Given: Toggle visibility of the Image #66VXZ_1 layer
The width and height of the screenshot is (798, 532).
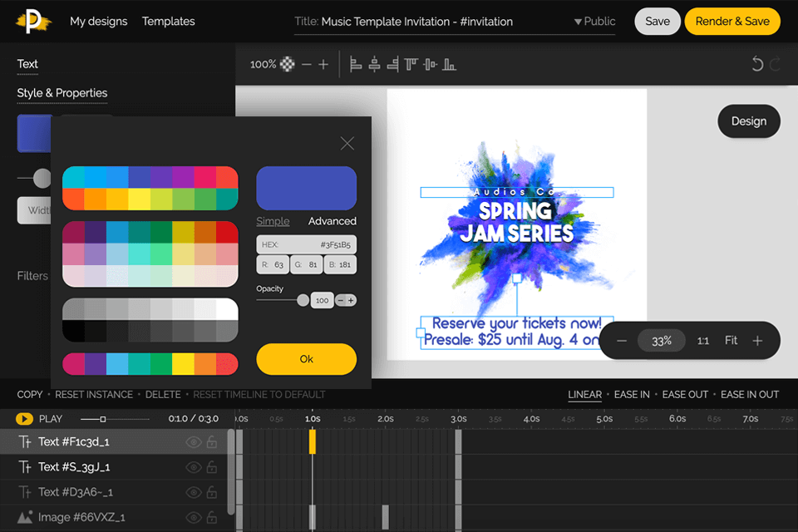Looking at the screenshot, I should pos(192,517).
